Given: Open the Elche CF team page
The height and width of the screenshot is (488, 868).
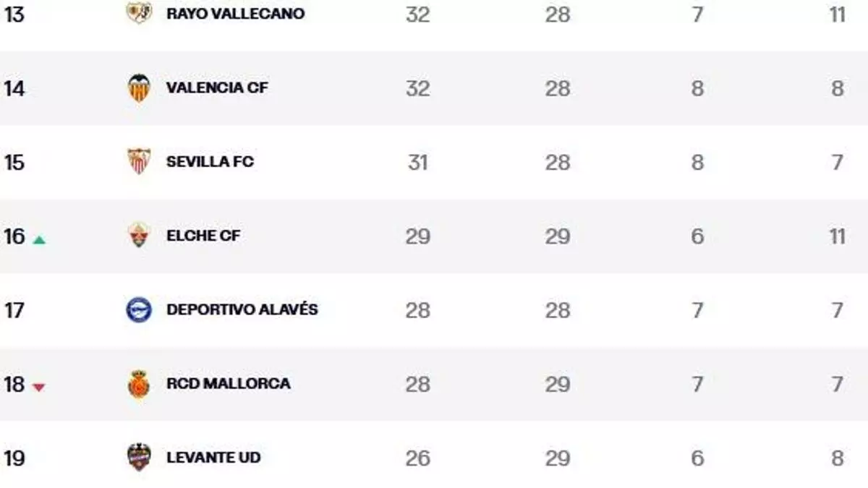Looking at the screenshot, I should point(203,236).
